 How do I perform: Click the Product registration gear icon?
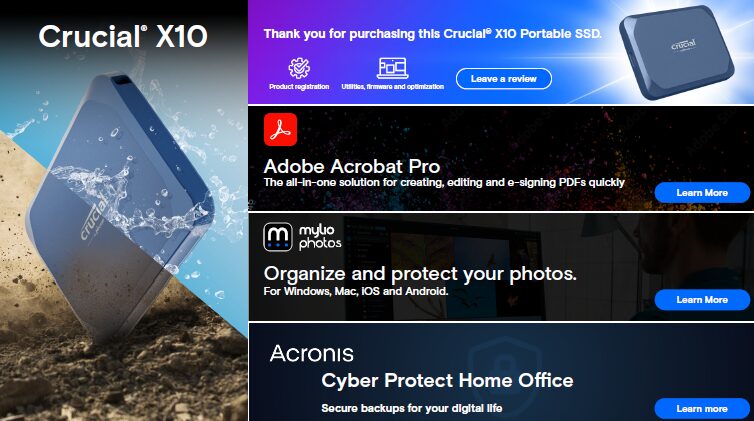(298, 68)
